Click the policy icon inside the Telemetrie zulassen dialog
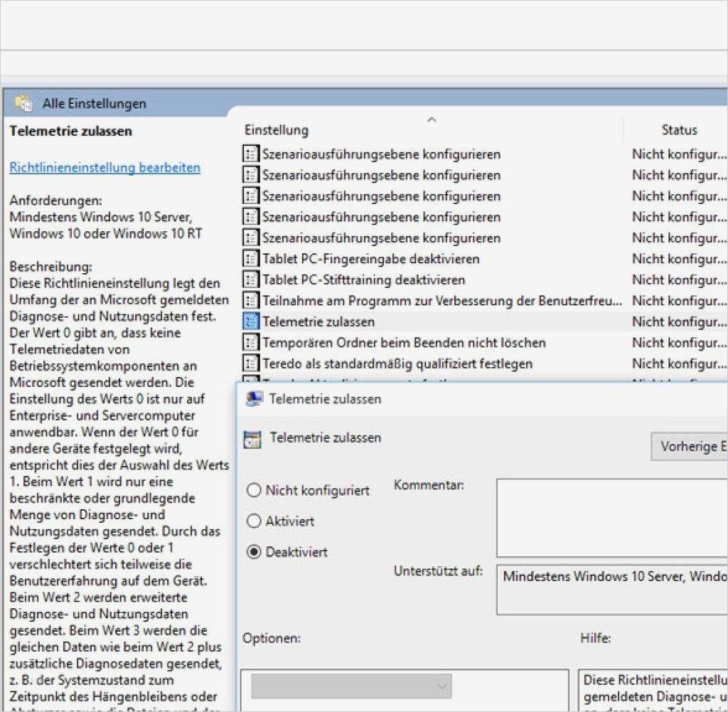Viewport: 728px width, 712px height. [252, 438]
